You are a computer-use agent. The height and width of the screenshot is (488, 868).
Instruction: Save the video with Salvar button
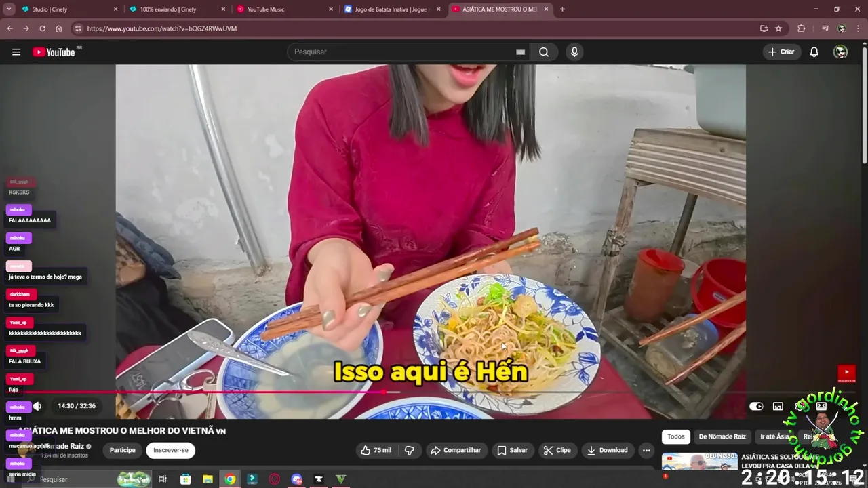pos(512,450)
